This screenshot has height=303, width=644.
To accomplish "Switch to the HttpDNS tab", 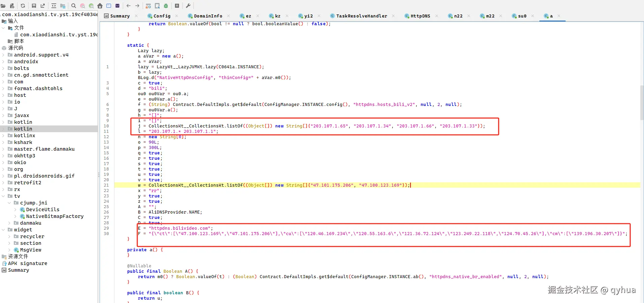I will click(417, 16).
